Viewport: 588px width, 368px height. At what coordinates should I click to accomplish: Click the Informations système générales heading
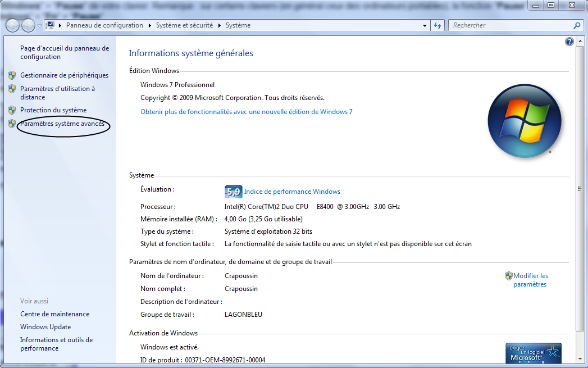click(191, 53)
